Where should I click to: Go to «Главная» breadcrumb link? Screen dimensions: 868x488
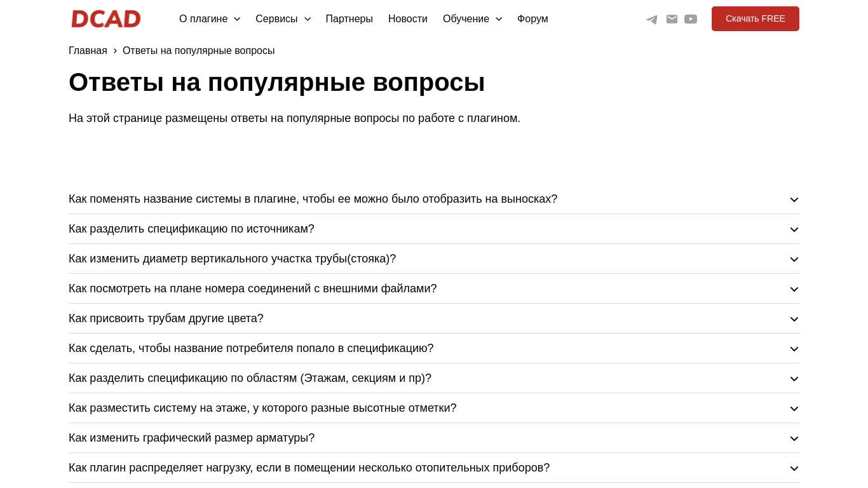click(x=88, y=50)
